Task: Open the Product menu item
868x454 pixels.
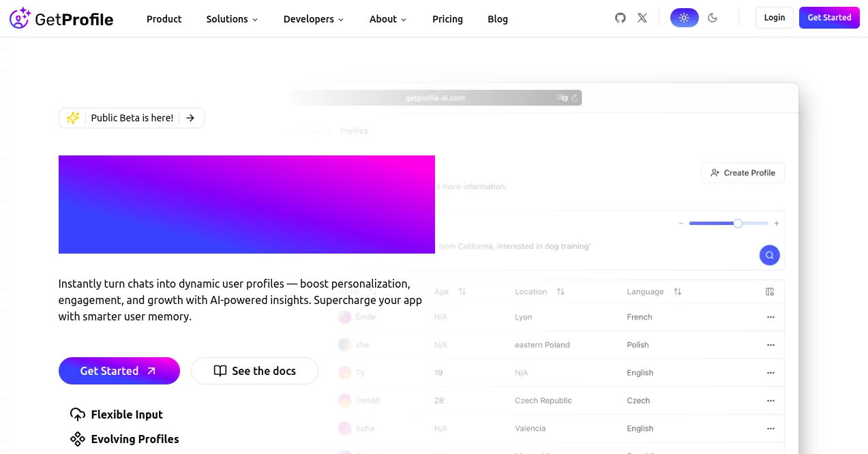Action: click(164, 19)
